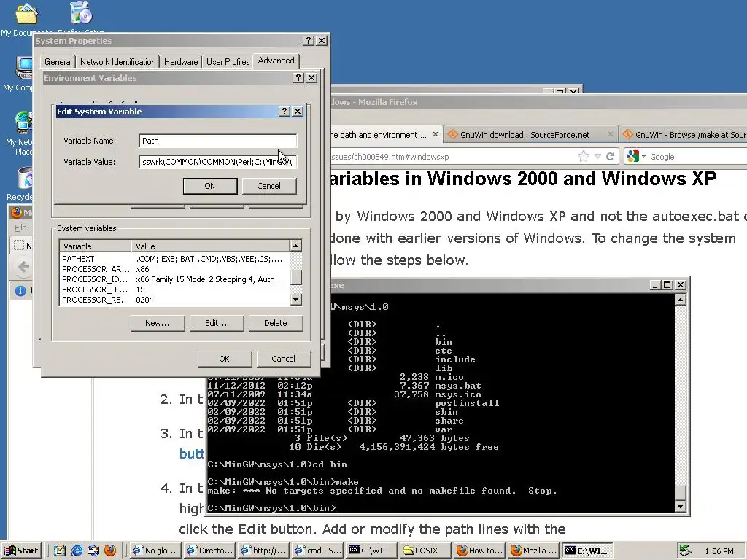Viewport: 747px width, 560px height.
Task: Click system variables list scroll up arrow
Action: tap(296, 246)
